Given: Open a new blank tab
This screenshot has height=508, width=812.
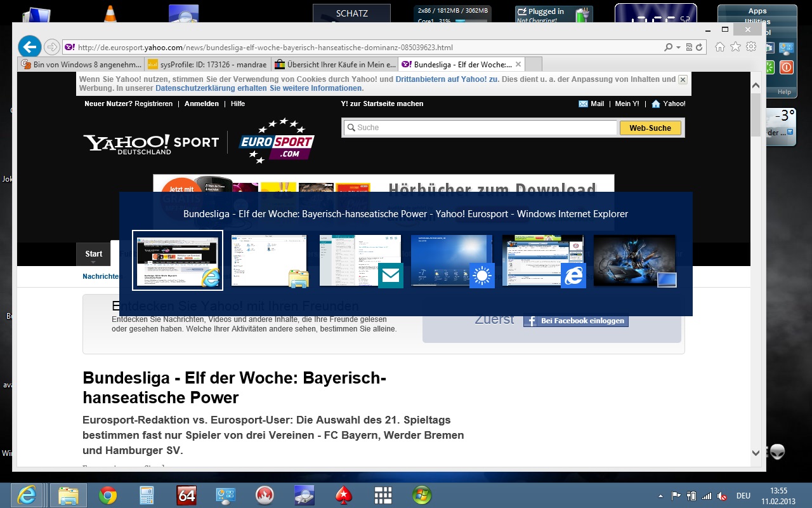Looking at the screenshot, I should tap(534, 64).
